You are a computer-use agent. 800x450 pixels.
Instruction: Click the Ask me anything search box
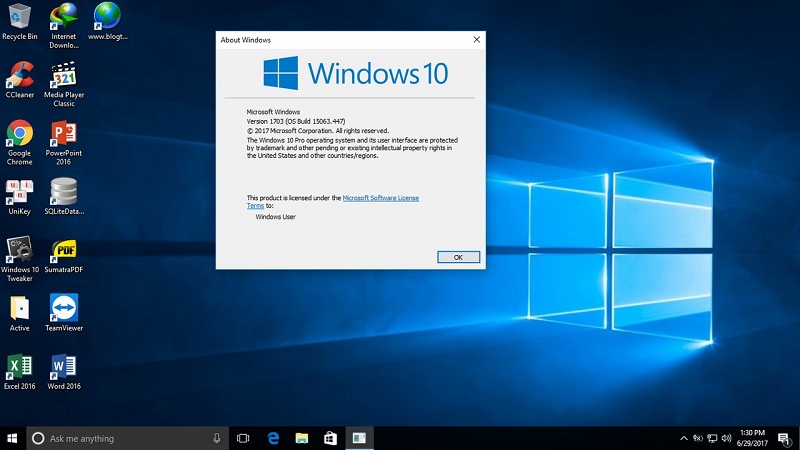tap(128, 438)
